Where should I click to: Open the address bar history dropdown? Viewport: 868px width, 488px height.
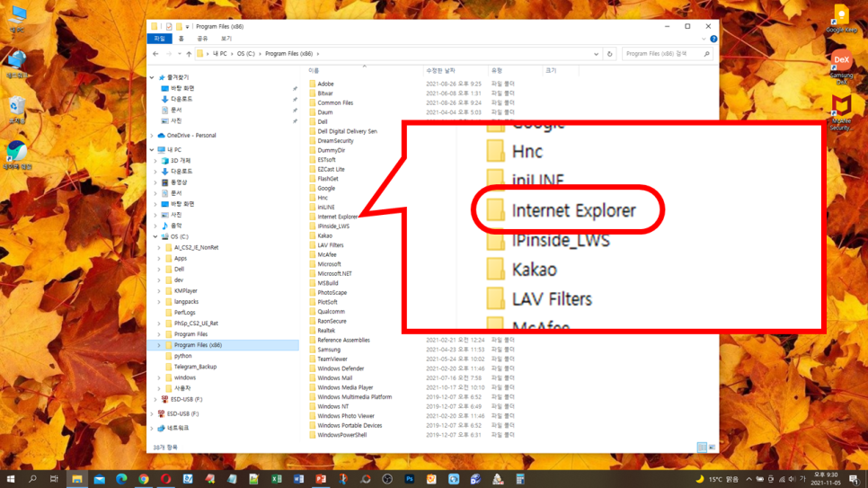tap(597, 54)
